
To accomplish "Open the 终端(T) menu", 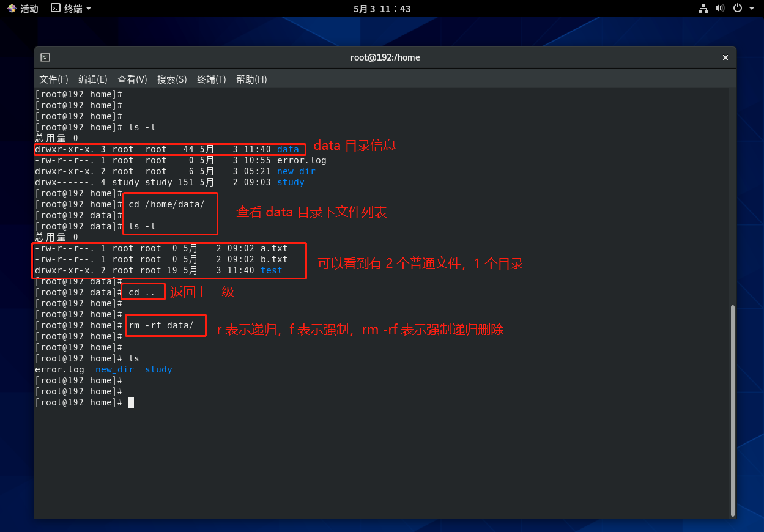I will 212,79.
